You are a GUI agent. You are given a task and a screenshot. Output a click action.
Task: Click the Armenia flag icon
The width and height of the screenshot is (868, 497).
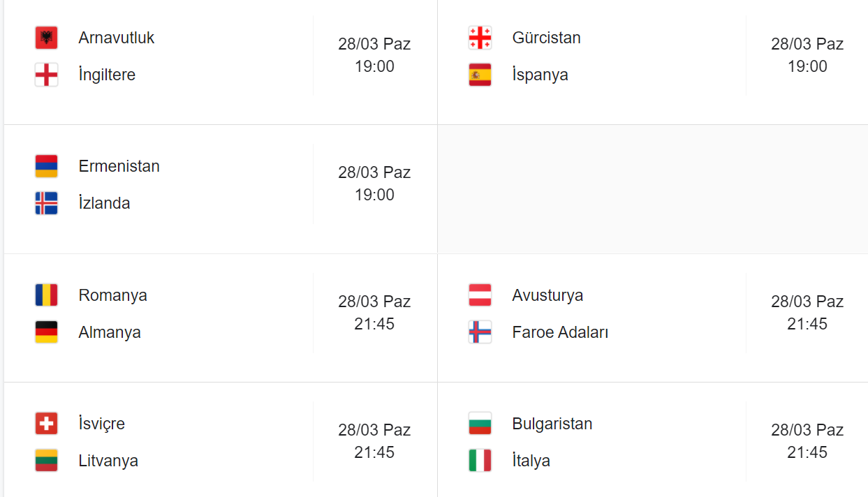(46, 166)
